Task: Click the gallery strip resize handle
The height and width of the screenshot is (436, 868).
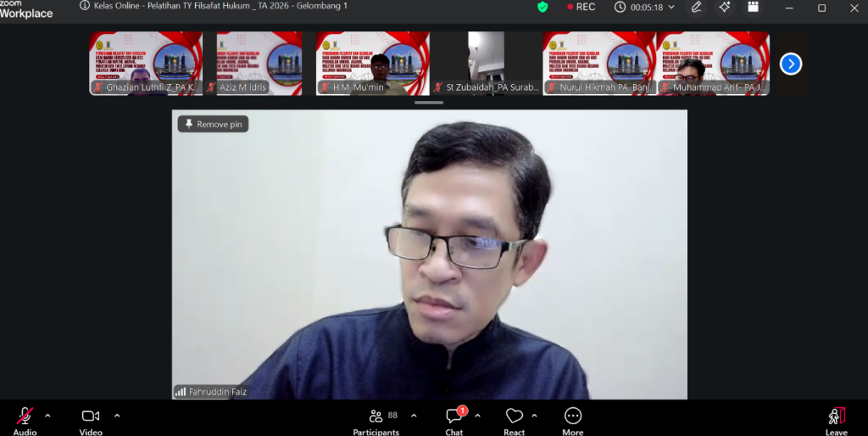Action: tap(429, 103)
